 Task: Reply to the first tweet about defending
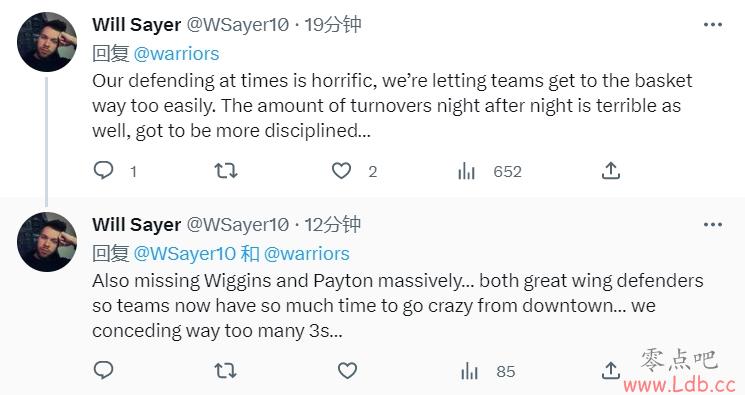tap(104, 170)
